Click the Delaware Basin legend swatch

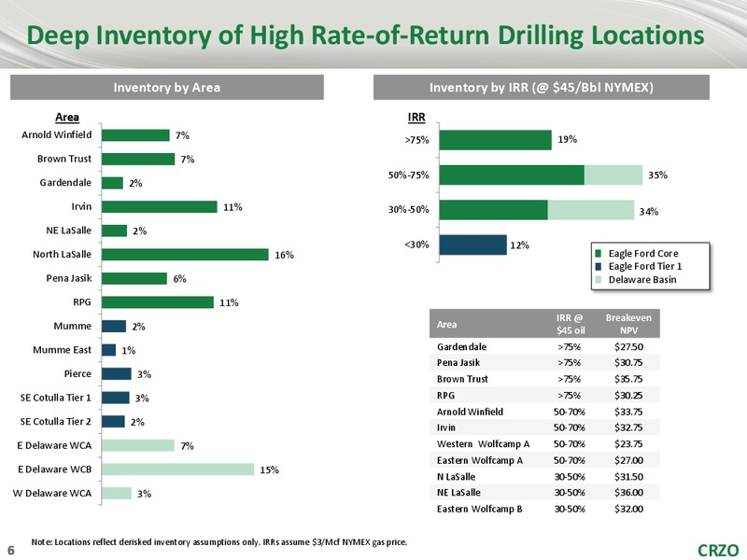(599, 279)
